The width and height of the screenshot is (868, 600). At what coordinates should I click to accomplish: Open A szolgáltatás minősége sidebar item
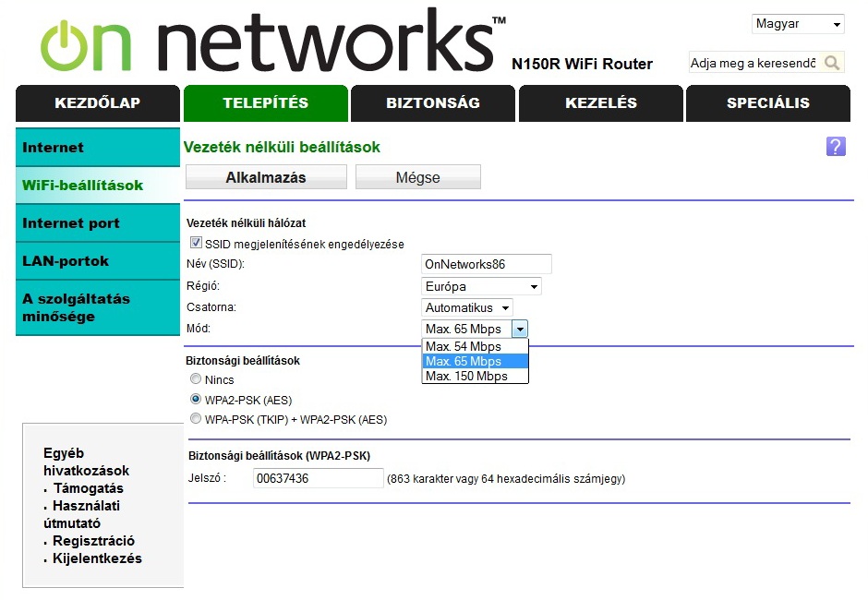tap(98, 307)
